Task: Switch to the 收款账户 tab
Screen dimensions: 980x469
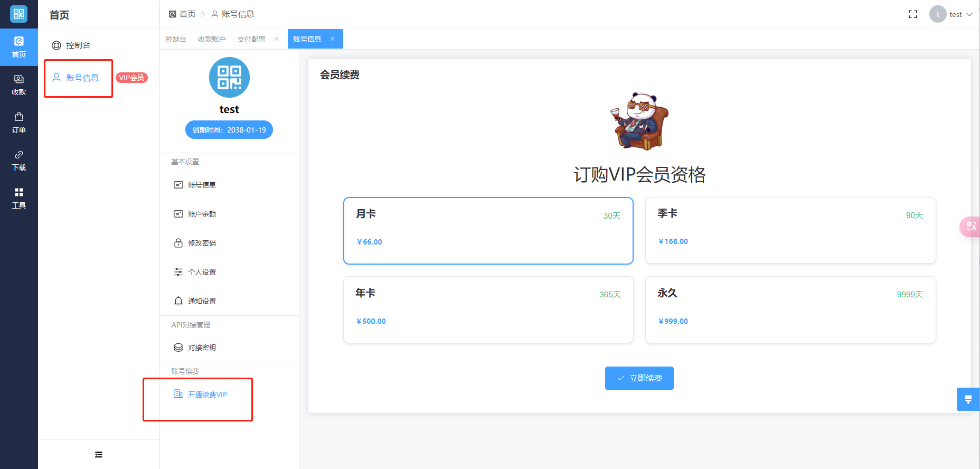Action: [x=212, y=39]
